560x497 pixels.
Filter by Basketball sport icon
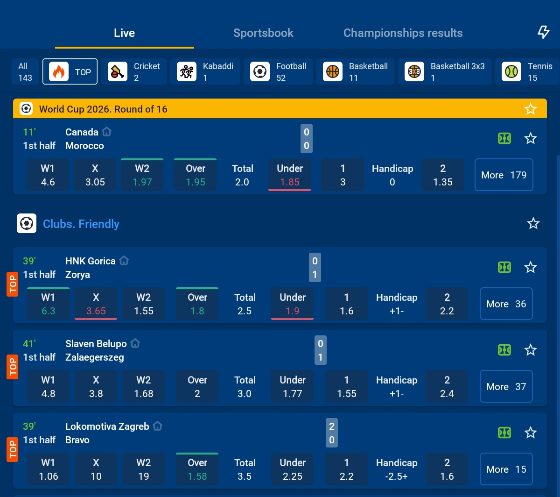(332, 71)
